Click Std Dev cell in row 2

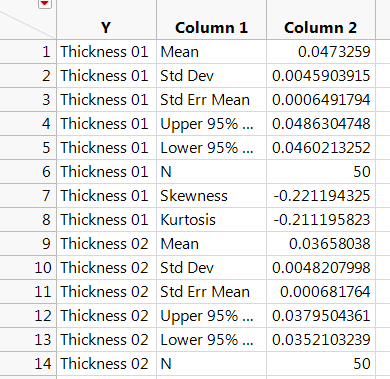[x=211, y=76]
